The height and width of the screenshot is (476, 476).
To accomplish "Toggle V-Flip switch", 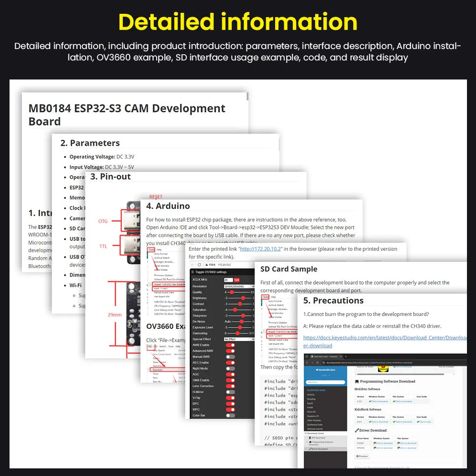I will (230, 397).
